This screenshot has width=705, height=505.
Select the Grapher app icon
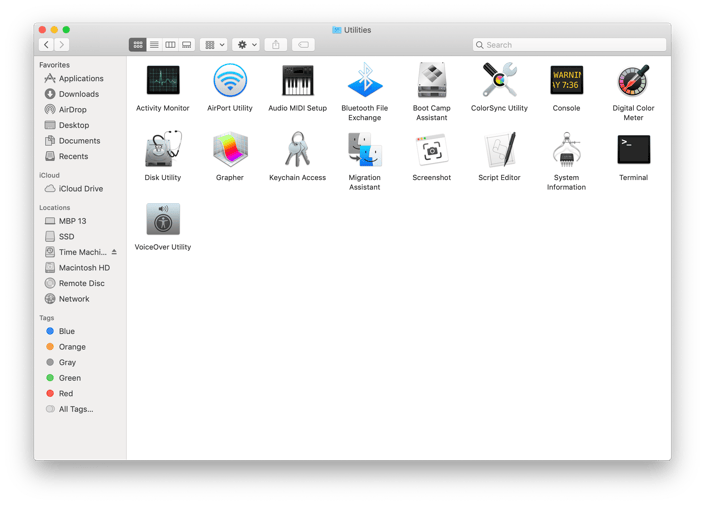pos(230,149)
